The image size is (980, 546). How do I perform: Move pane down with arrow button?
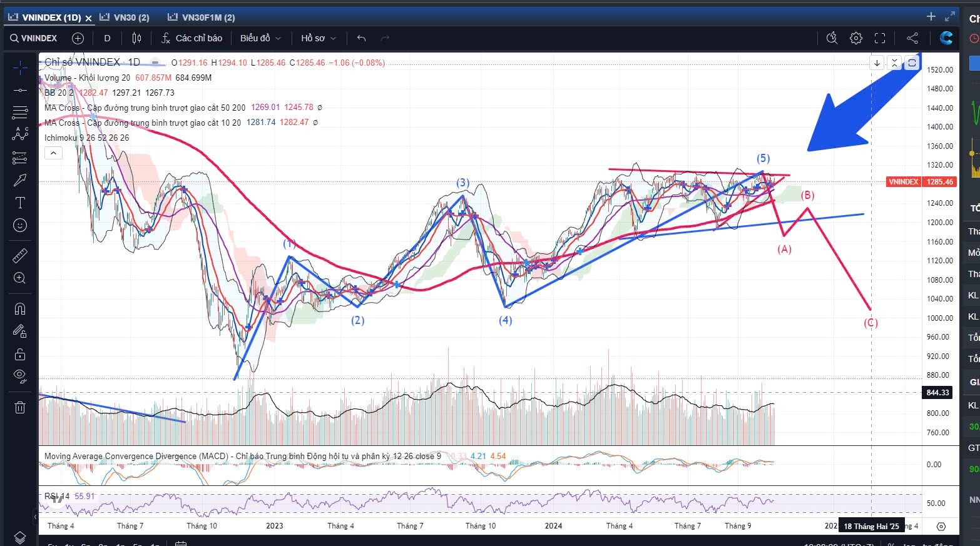tap(877, 63)
